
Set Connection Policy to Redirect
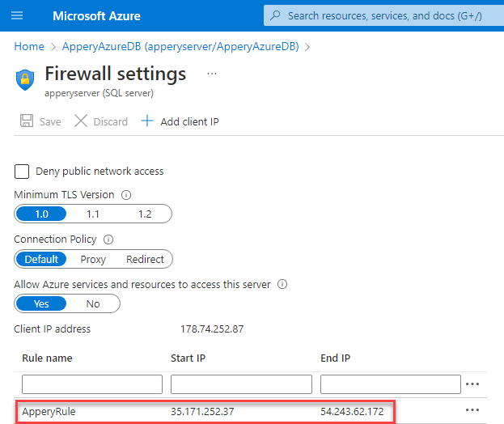[x=145, y=259]
